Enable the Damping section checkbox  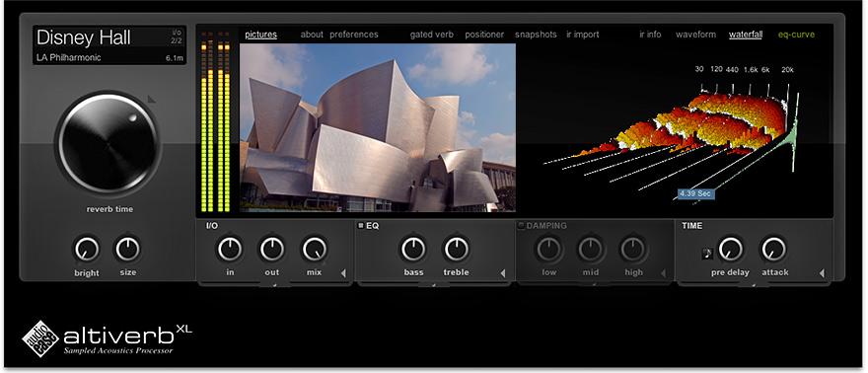(x=521, y=226)
